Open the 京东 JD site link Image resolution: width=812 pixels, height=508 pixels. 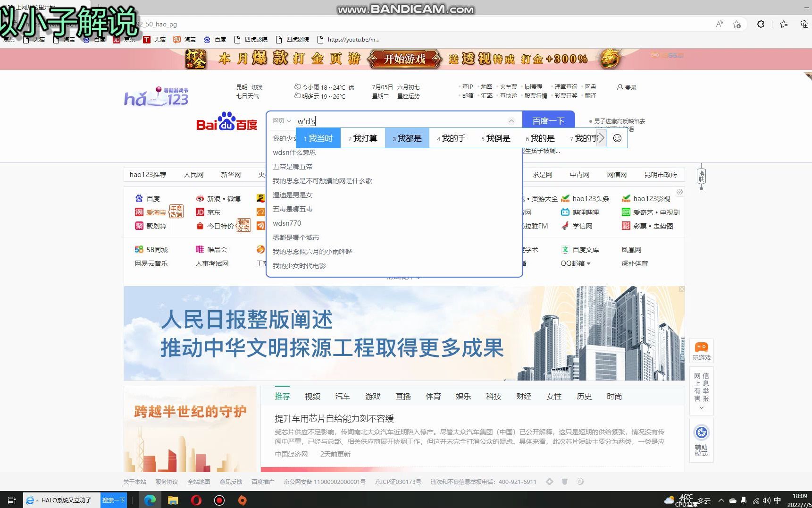[208, 212]
